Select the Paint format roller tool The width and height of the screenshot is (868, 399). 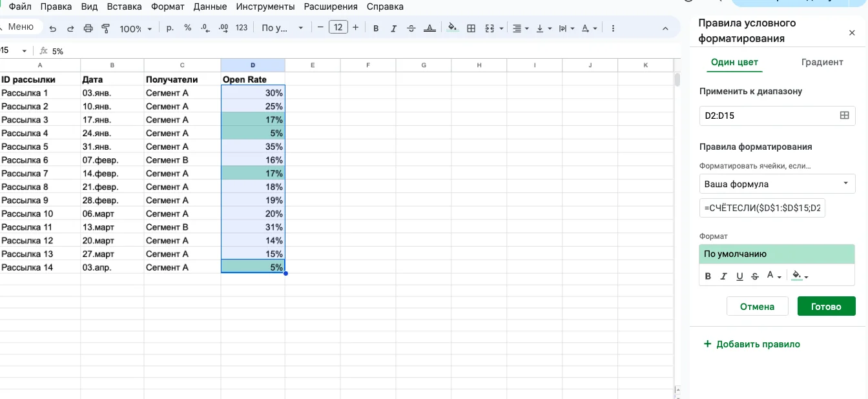click(106, 28)
